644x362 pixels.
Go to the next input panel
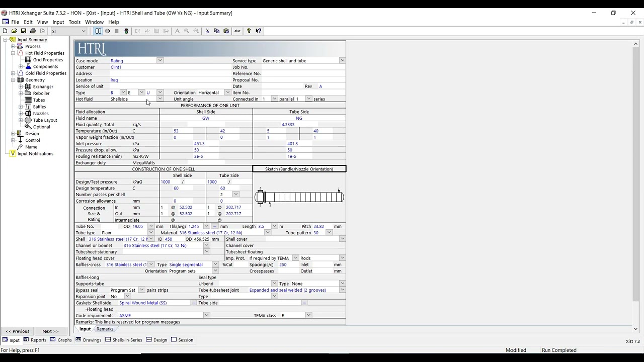point(50,331)
